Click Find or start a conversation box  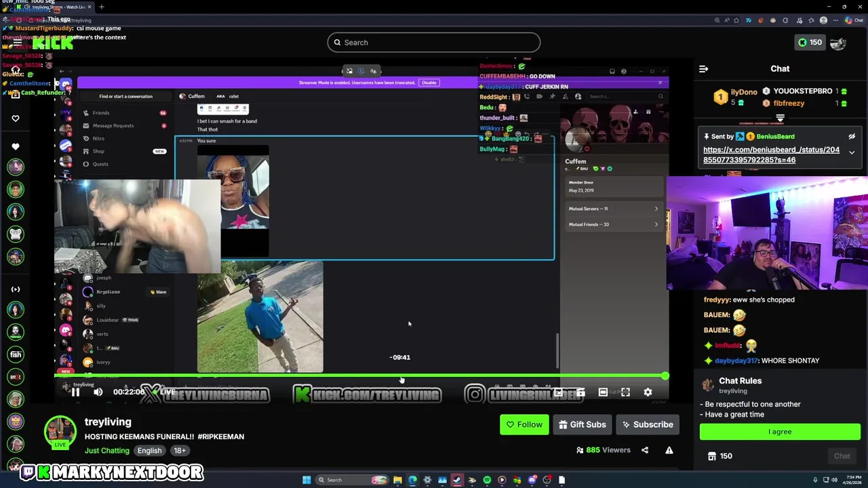click(125, 96)
